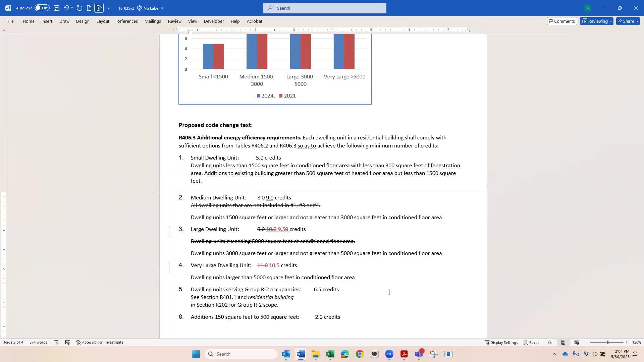The width and height of the screenshot is (644, 362).
Task: Open the View tab
Action: pyautogui.click(x=193, y=21)
